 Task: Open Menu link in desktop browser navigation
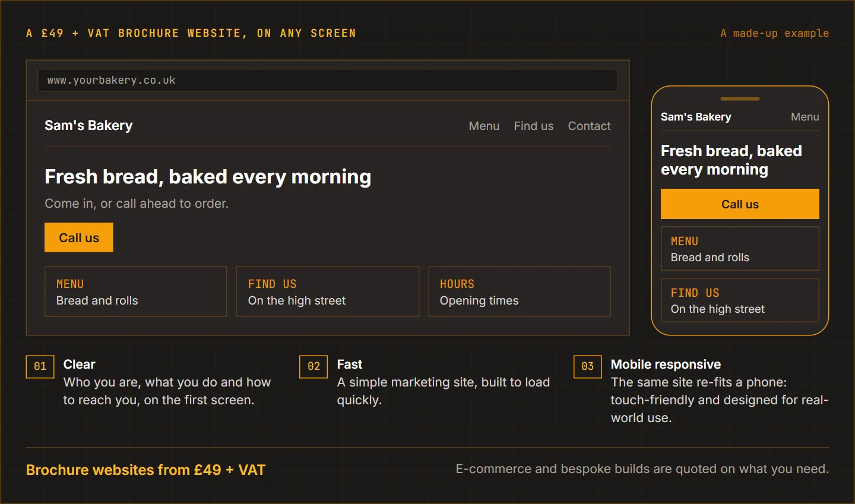(x=484, y=126)
